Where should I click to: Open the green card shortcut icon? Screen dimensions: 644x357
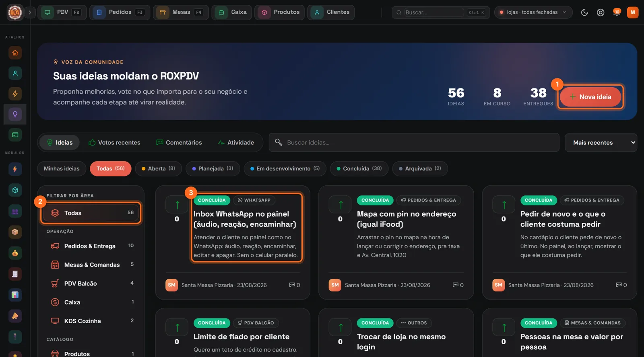pos(15,135)
